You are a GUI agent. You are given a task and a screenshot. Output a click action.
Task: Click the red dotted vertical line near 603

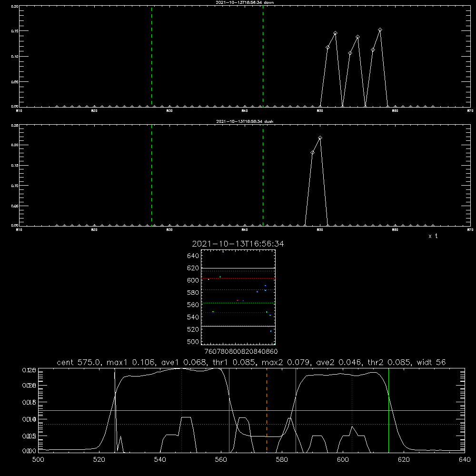[352, 410]
